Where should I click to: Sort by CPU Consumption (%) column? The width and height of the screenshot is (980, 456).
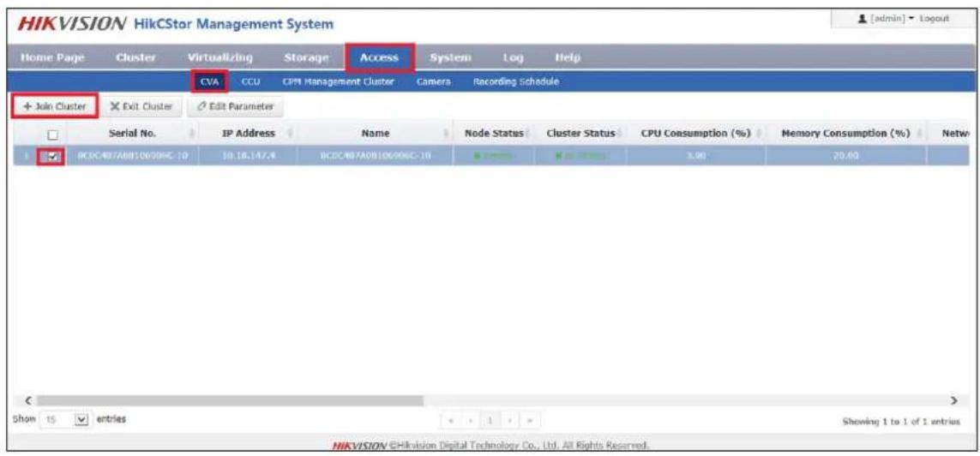pyautogui.click(x=694, y=134)
